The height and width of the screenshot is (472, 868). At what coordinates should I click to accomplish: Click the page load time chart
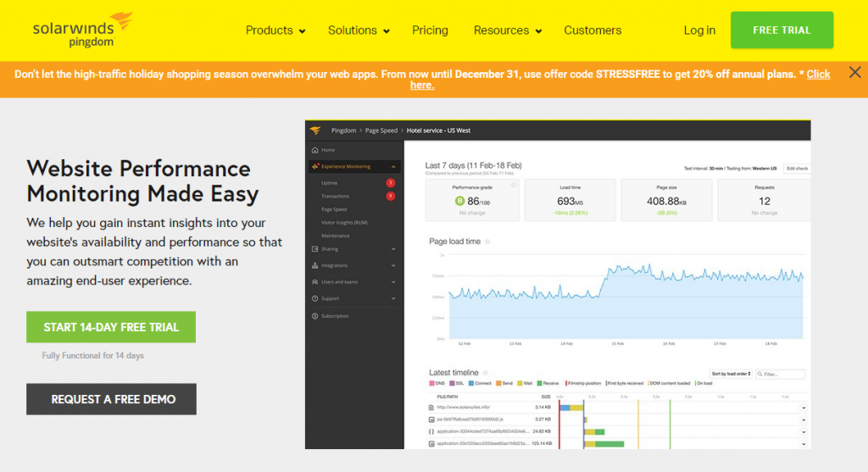626,297
